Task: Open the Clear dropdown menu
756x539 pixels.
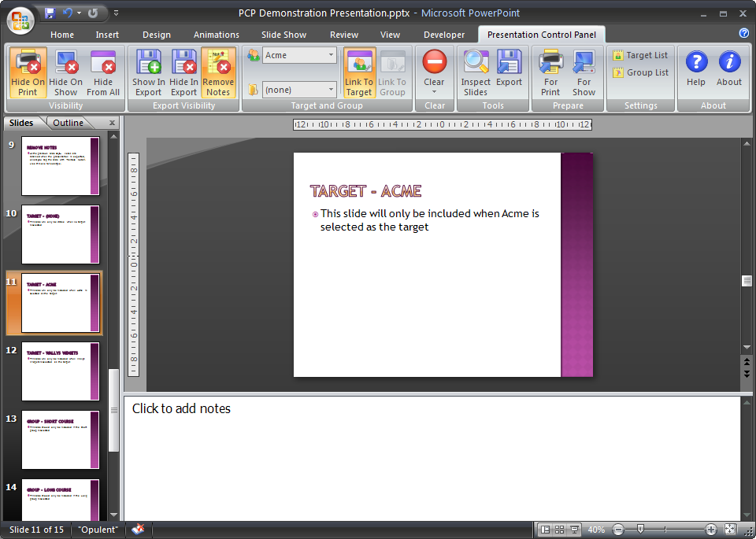Action: pos(435,72)
